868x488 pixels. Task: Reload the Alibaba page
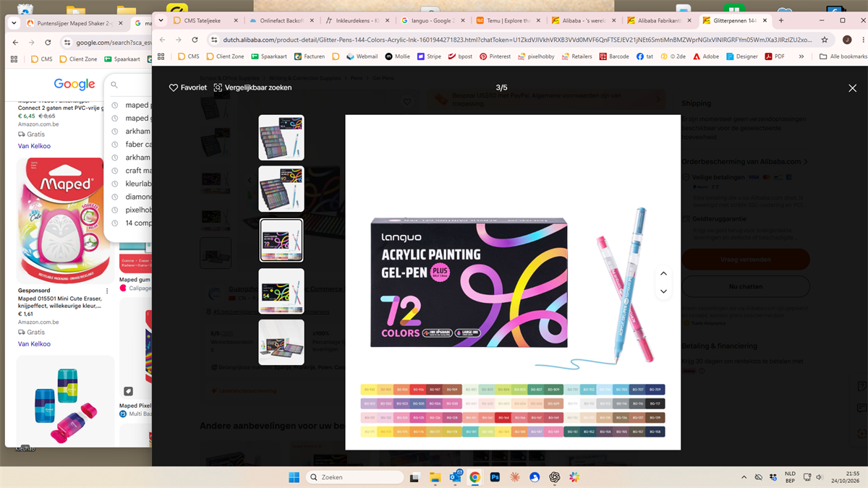(195, 40)
